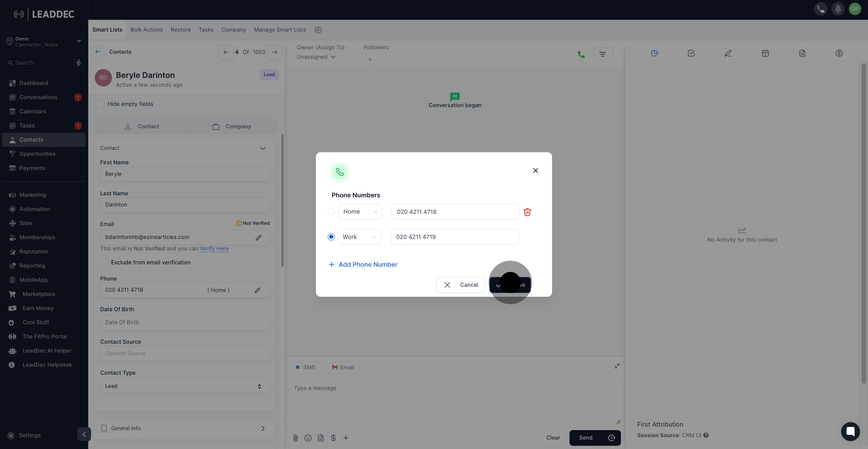
Task: Clear the message composer
Action: click(x=553, y=438)
